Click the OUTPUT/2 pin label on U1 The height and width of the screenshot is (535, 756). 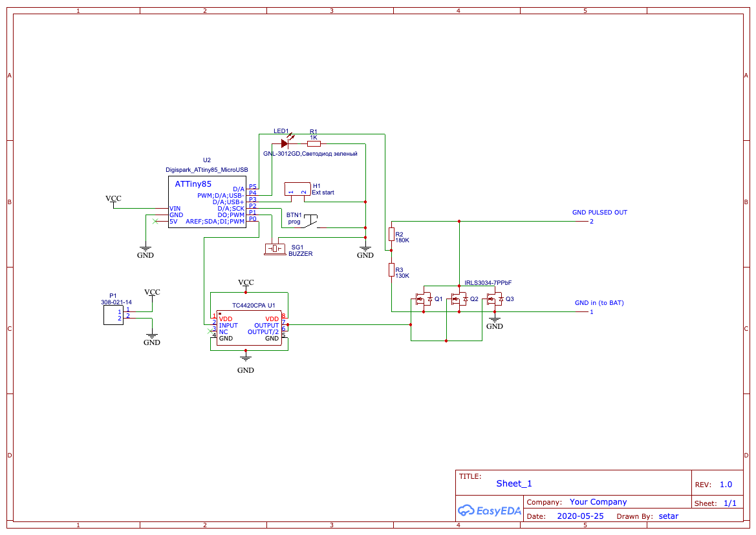point(263,331)
